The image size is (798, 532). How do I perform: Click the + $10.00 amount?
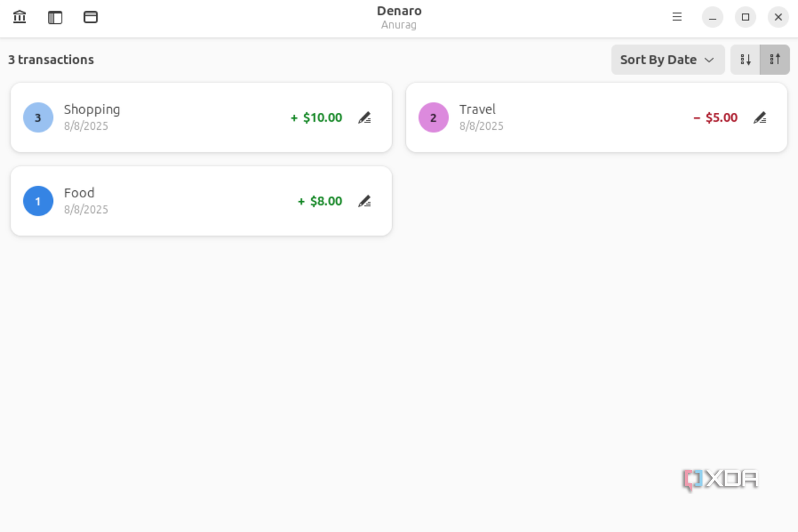point(316,118)
